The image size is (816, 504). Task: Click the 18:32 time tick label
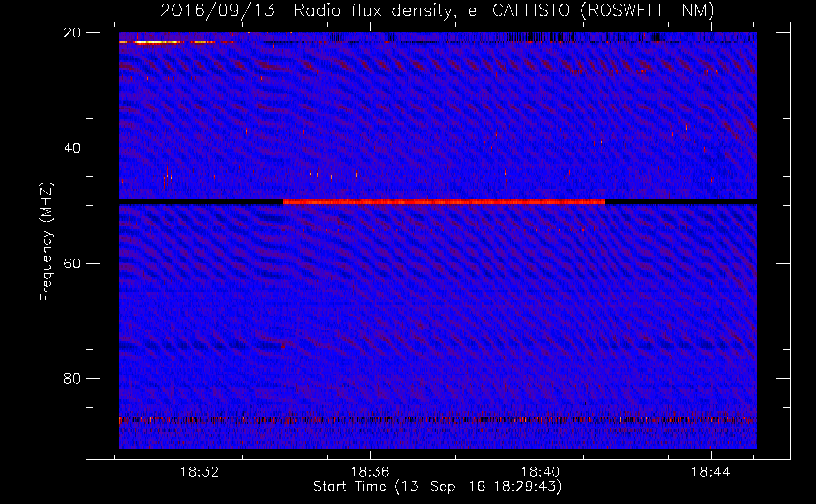pos(200,472)
